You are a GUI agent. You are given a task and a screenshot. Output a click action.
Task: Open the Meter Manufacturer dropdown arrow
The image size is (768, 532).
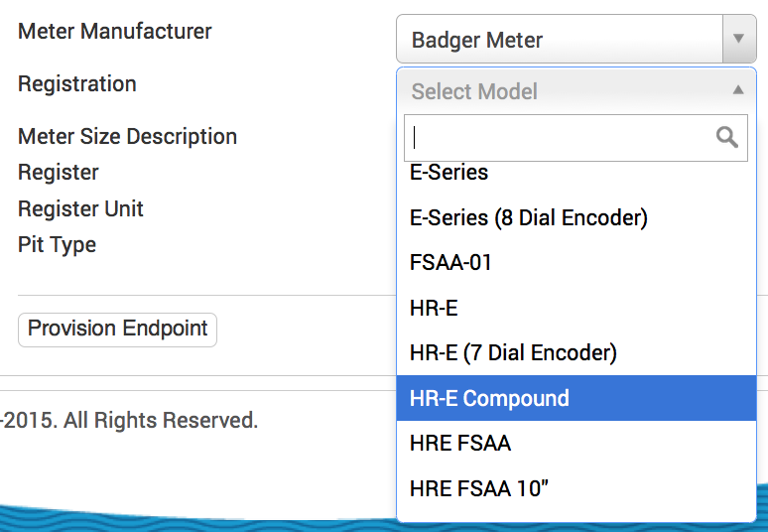tap(737, 40)
